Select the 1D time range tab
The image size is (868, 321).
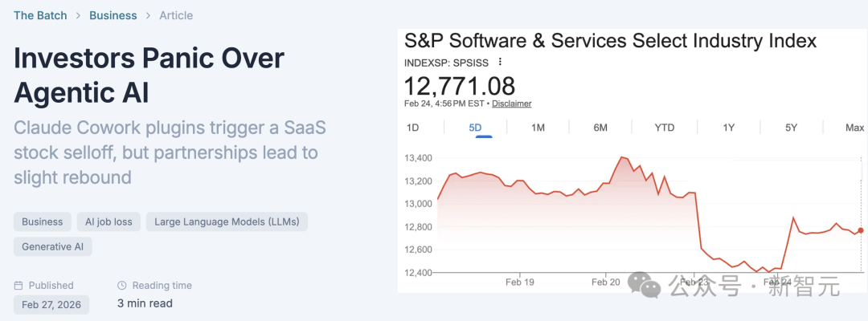pos(412,128)
